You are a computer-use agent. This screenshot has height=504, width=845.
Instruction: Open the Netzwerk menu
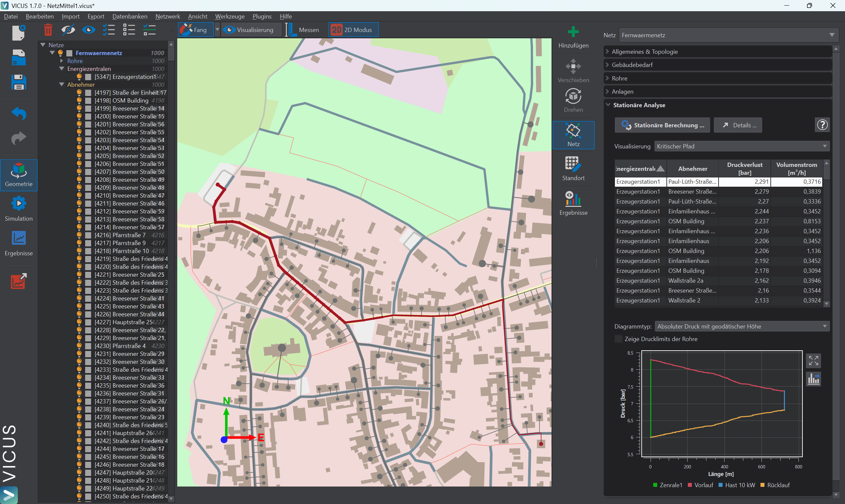point(167,16)
